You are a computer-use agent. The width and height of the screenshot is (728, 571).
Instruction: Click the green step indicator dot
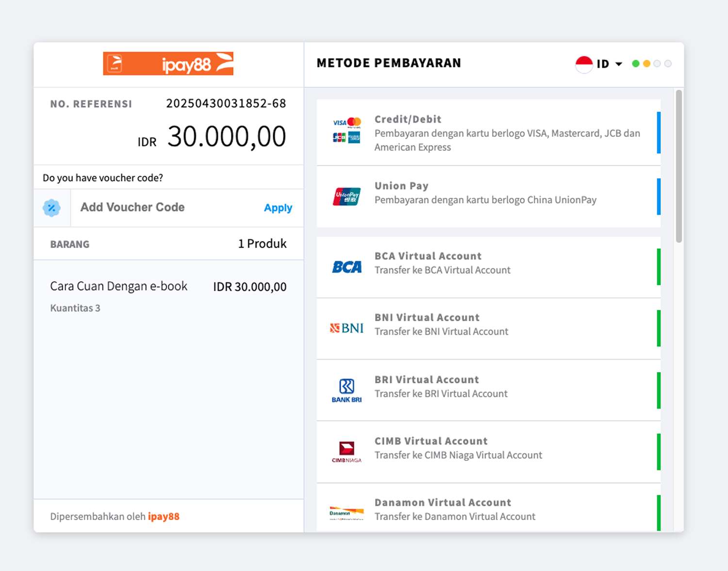(x=636, y=64)
